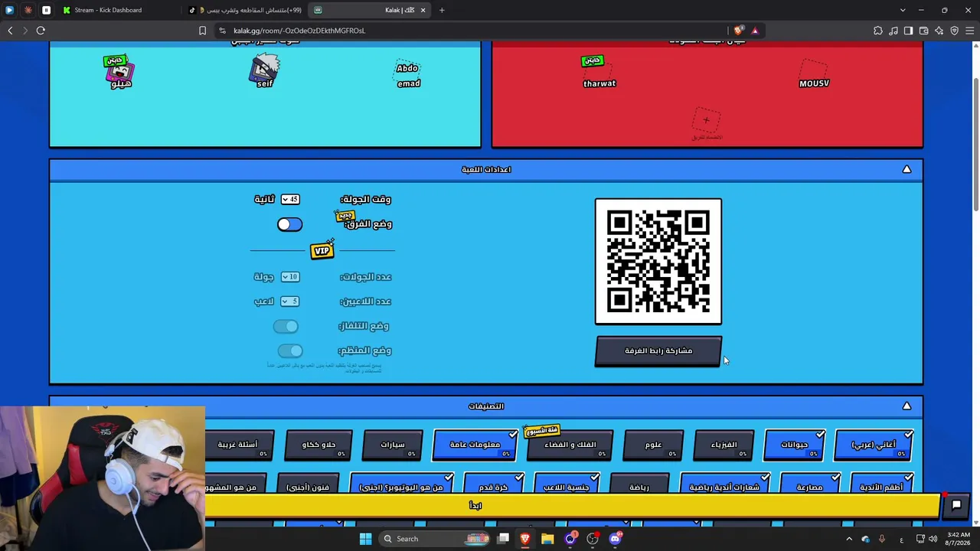Open Discord from the taskbar
The height and width of the screenshot is (551, 980).
click(615, 539)
